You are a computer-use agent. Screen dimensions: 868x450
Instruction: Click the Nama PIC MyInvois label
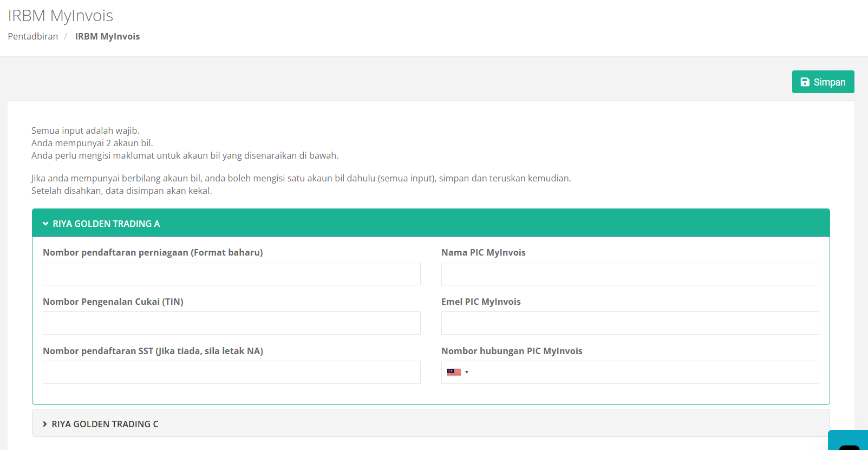[x=483, y=252]
